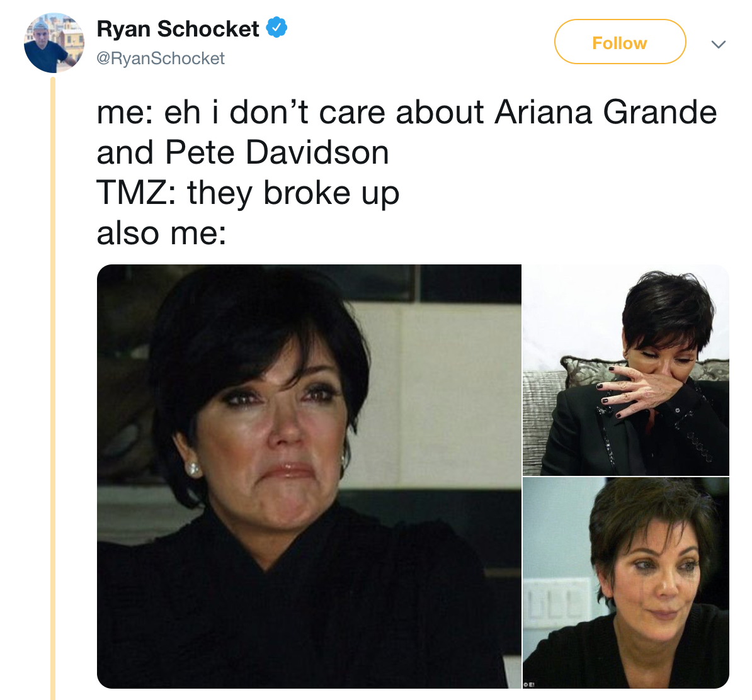Open the Ryan Schocket display name link

[178, 29]
